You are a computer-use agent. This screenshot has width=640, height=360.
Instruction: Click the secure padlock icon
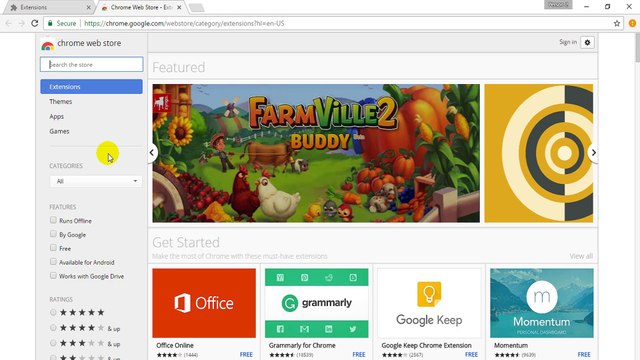point(50,23)
